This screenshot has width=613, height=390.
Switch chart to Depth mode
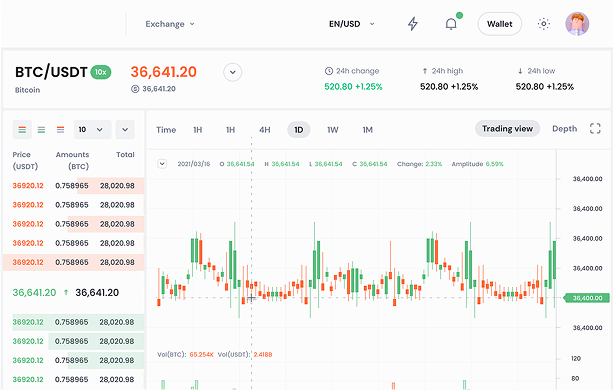coord(565,129)
